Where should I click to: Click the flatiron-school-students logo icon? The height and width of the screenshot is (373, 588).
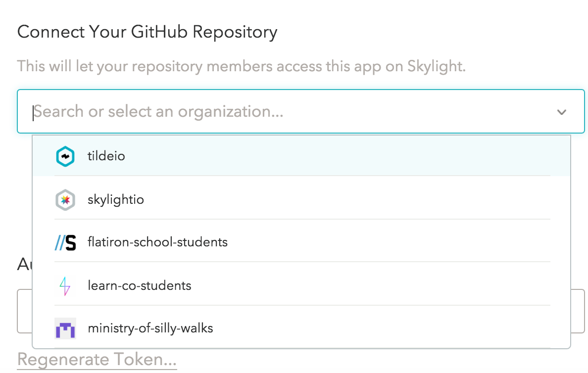pyautogui.click(x=65, y=242)
